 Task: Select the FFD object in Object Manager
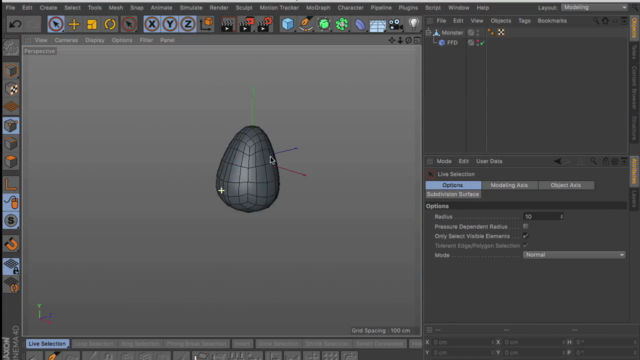point(452,42)
